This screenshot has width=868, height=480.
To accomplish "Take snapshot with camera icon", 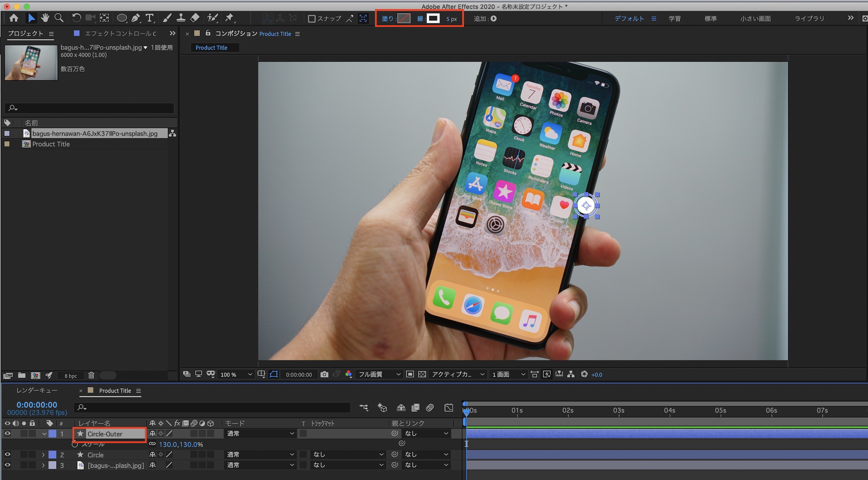I will click(324, 374).
